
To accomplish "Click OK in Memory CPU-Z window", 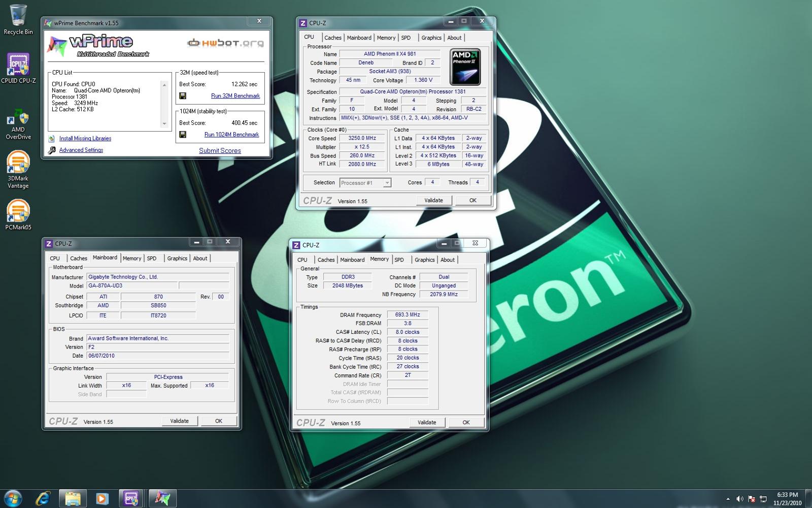I will pos(466,422).
